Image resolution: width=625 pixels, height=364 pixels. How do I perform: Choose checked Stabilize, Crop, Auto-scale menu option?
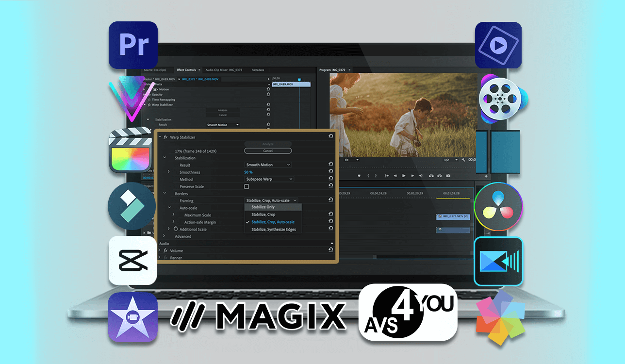point(273,222)
